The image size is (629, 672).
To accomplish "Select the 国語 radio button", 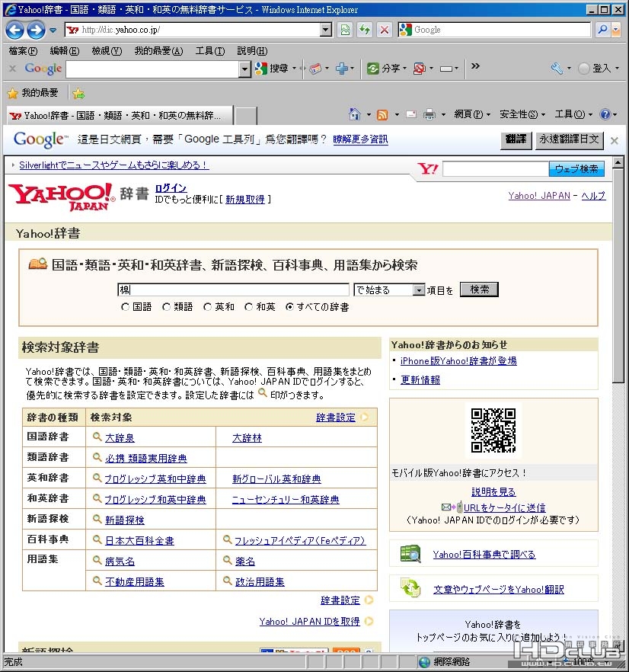I will (x=125, y=307).
